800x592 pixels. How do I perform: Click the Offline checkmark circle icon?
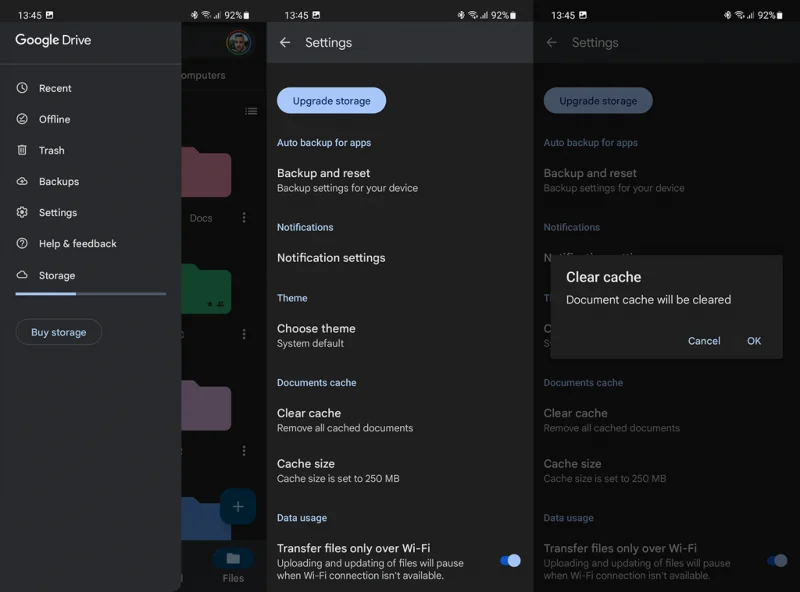22,119
